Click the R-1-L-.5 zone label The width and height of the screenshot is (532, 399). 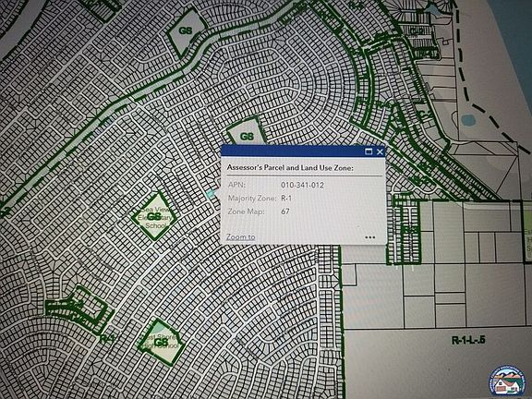click(468, 340)
